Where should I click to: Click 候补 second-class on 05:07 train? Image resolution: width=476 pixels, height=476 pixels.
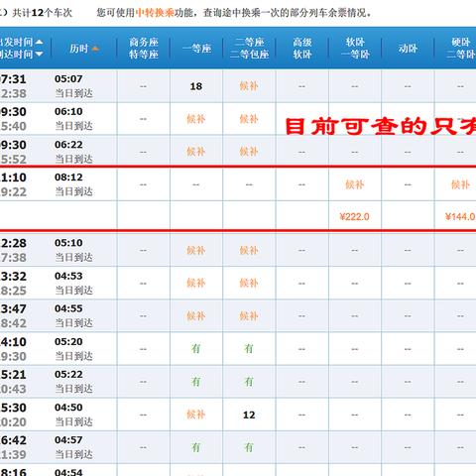(249, 86)
